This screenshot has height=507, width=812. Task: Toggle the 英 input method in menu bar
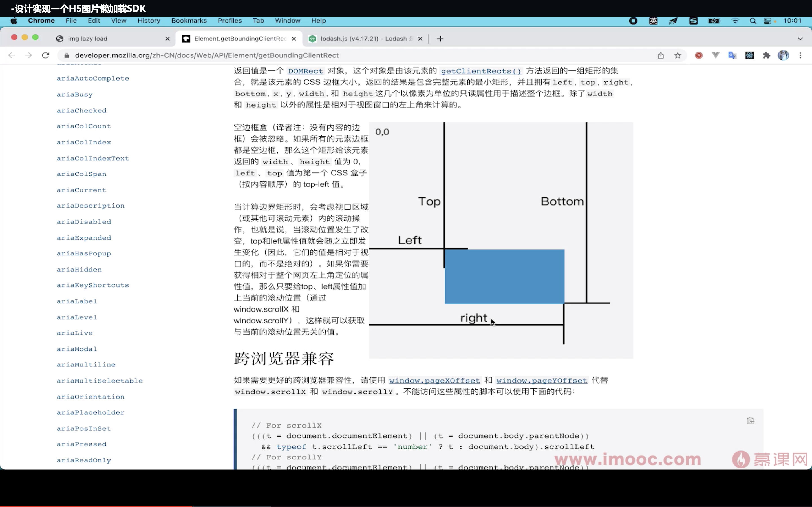[653, 21]
